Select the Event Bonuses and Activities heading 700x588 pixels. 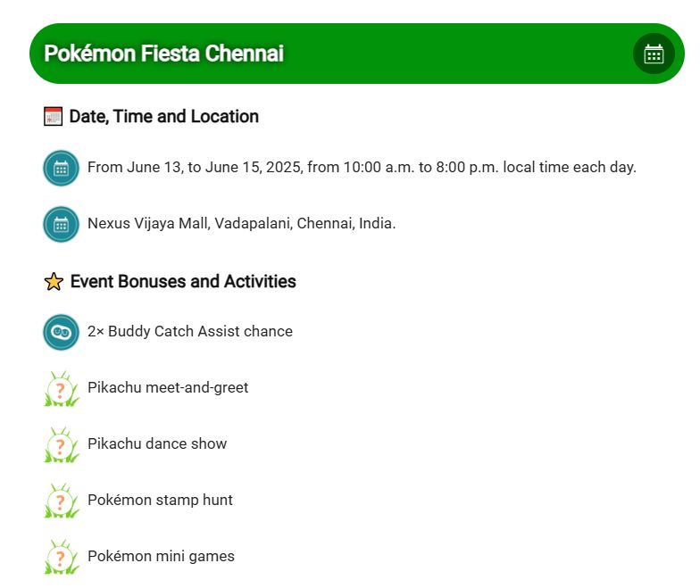(x=182, y=282)
